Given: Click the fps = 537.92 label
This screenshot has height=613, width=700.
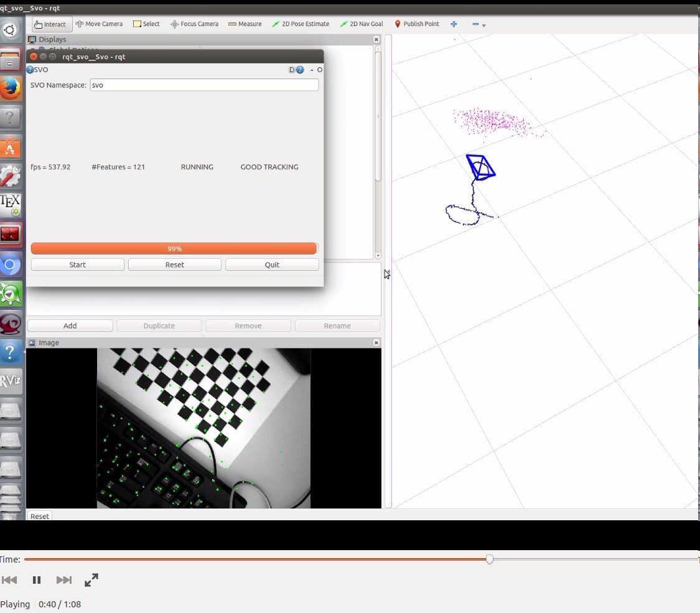Looking at the screenshot, I should pos(50,167).
